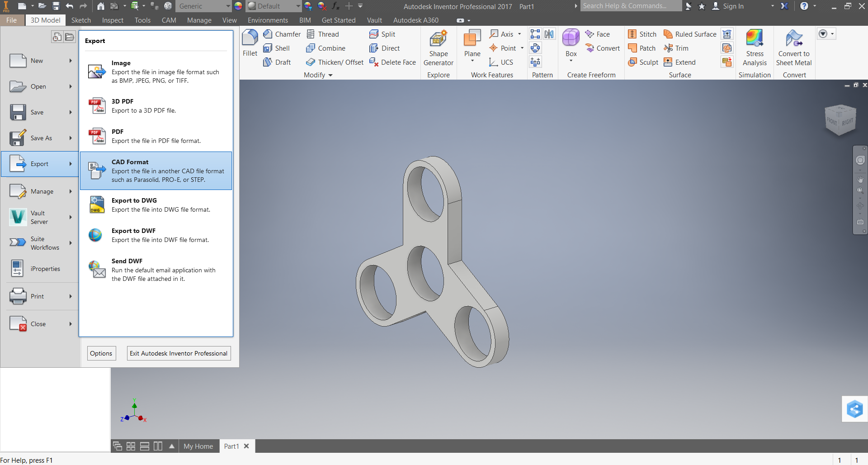This screenshot has width=868, height=465.
Task: Click the Direct edit tool
Action: pos(384,48)
